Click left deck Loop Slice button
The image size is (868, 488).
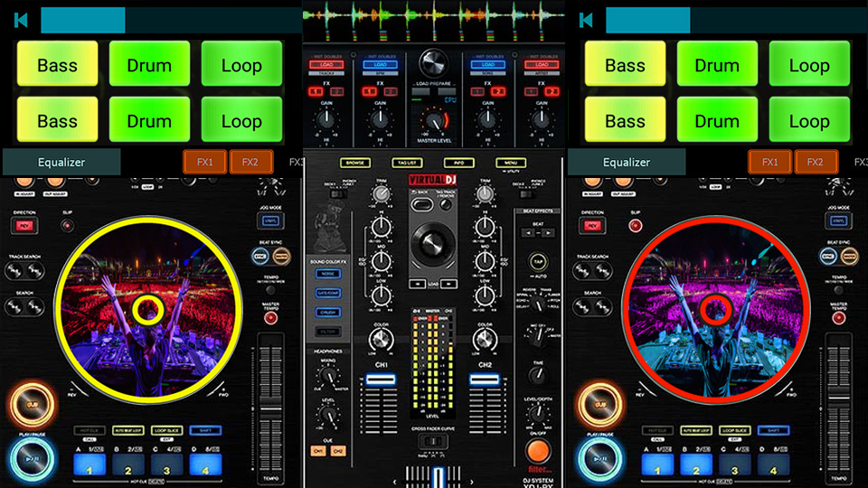pos(167,430)
